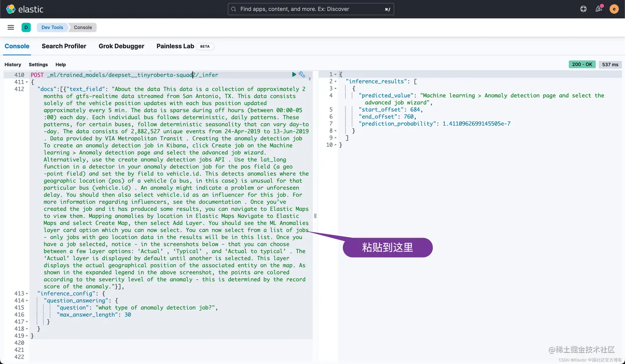Open the user avatar menu

click(x=614, y=9)
